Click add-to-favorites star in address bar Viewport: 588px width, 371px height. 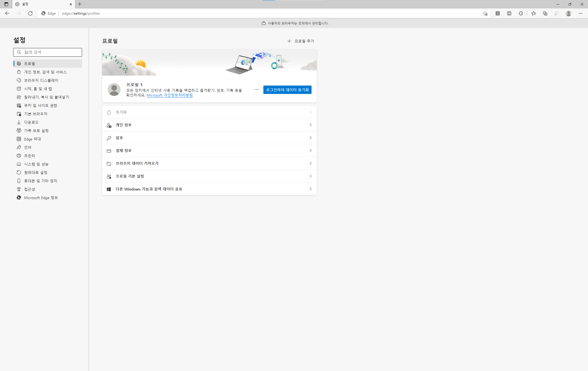tap(485, 13)
